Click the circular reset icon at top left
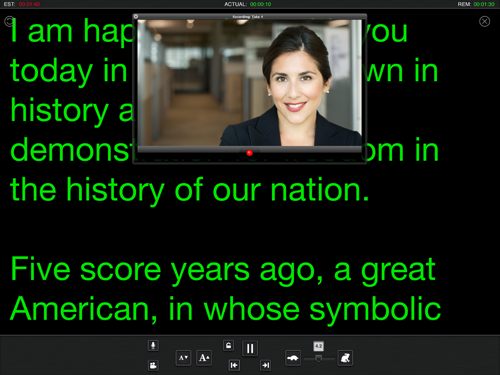This screenshot has height=375, width=500. [9, 21]
